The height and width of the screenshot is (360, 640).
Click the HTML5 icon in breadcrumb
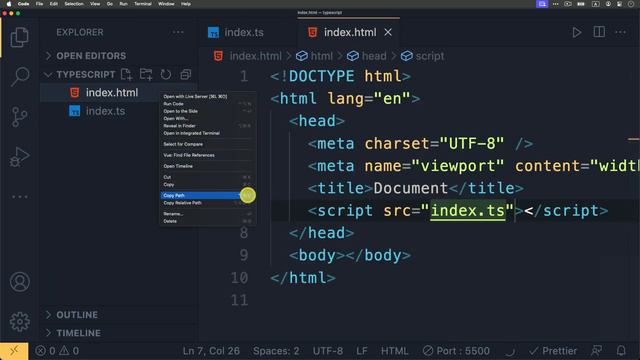point(218,56)
